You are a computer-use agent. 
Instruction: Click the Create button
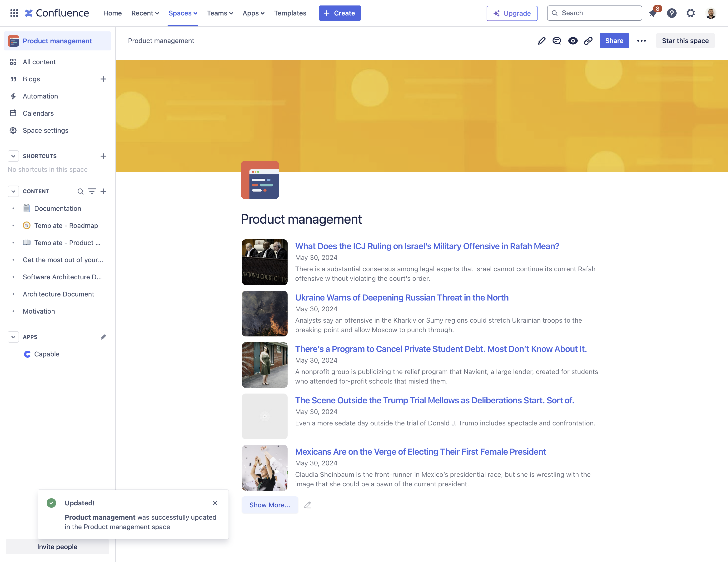click(x=340, y=13)
